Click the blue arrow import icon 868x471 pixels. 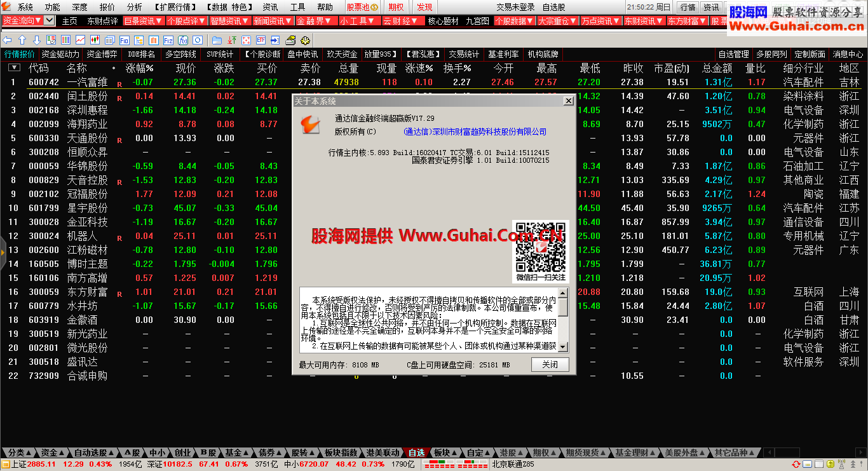pos(275,39)
